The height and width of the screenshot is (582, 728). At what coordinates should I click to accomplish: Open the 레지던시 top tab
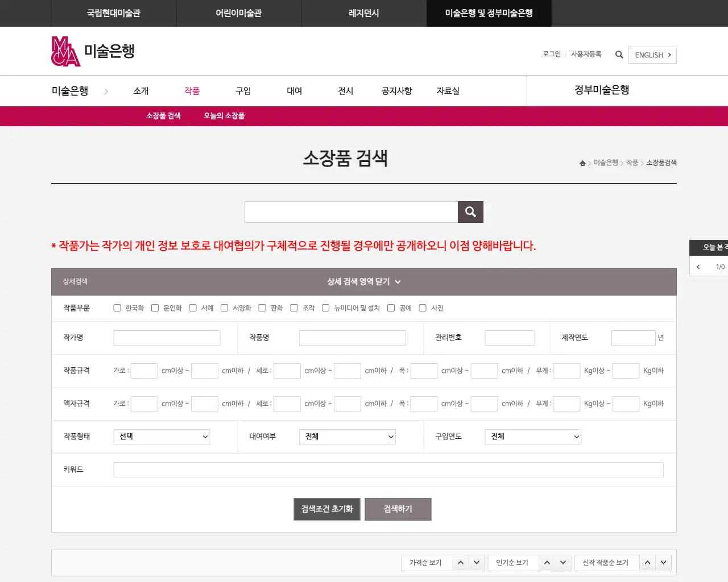[x=364, y=13]
